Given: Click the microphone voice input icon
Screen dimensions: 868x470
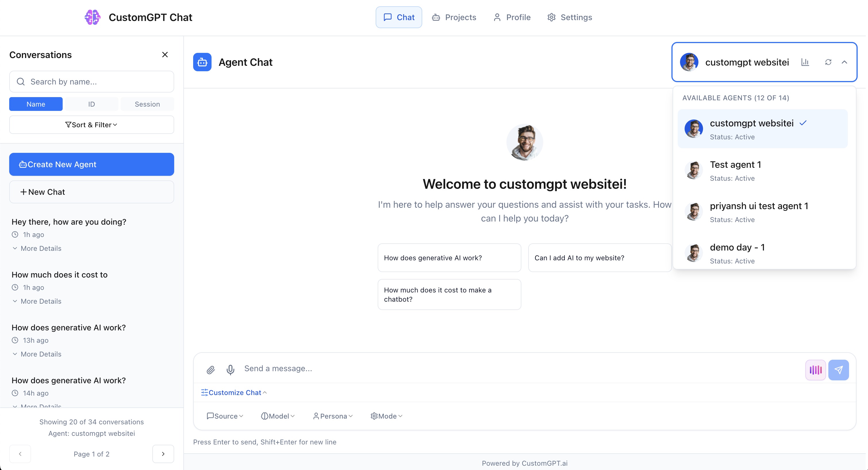Looking at the screenshot, I should click(x=231, y=370).
